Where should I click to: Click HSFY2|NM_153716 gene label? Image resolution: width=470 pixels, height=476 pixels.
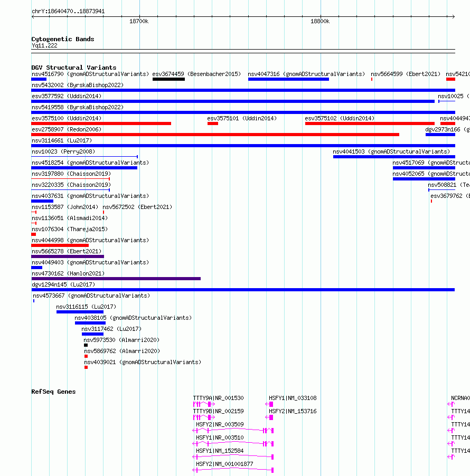pyautogui.click(x=293, y=411)
